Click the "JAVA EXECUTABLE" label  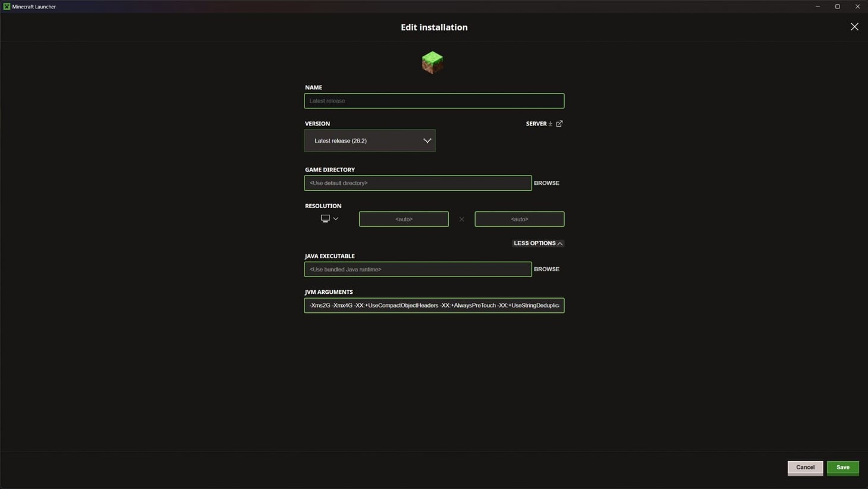coord(330,256)
